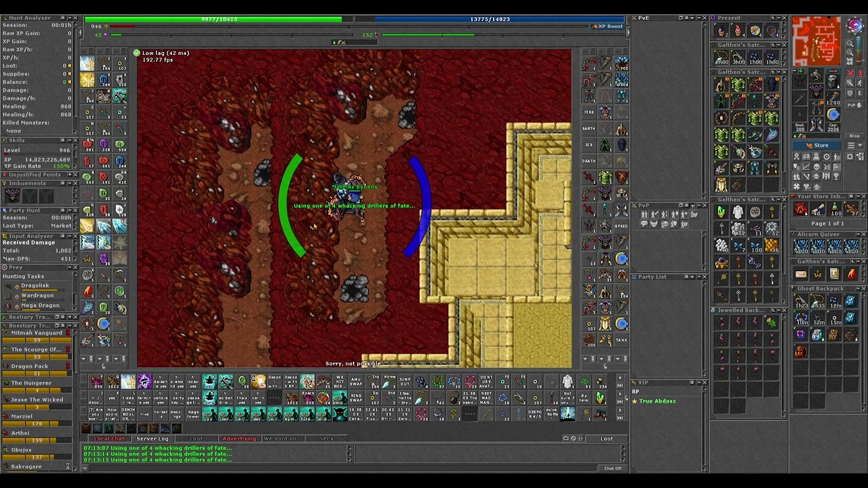Open the 'We dont mi...' chat tab
This screenshot has height=488, width=868.
(x=283, y=439)
